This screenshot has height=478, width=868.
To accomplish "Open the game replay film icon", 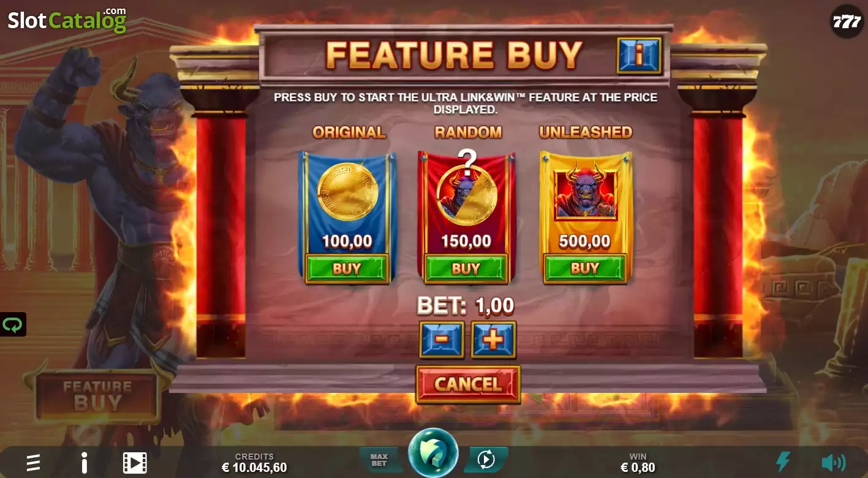I will pos(135,463).
